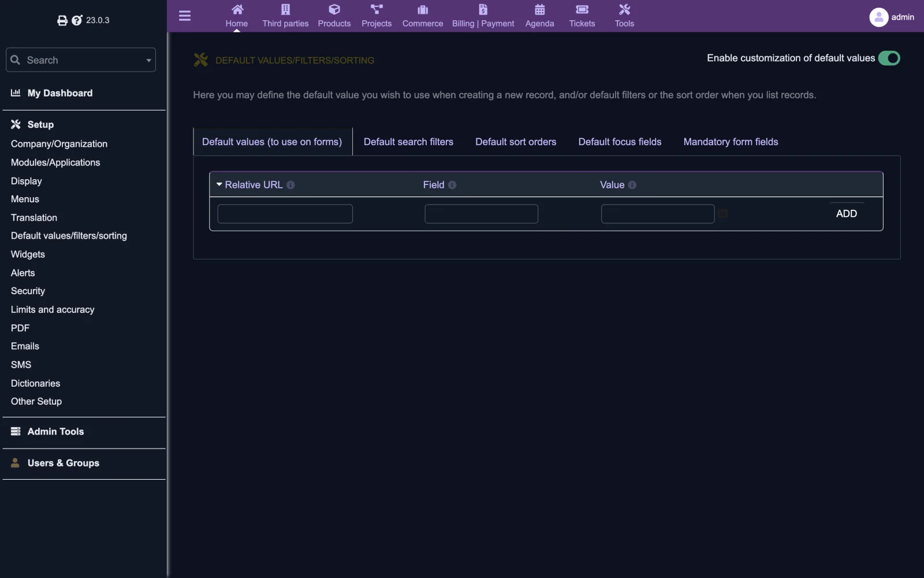
Task: Open Security setup page
Action: point(28,291)
